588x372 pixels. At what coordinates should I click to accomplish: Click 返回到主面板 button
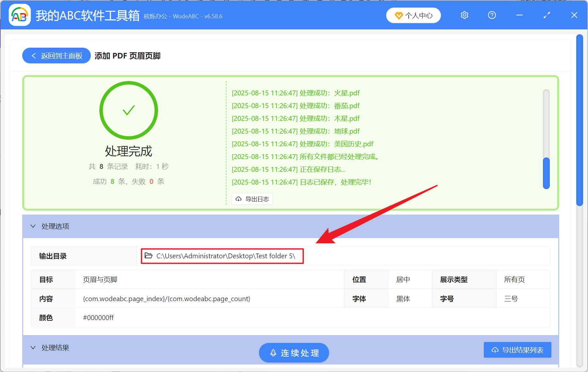(x=56, y=56)
